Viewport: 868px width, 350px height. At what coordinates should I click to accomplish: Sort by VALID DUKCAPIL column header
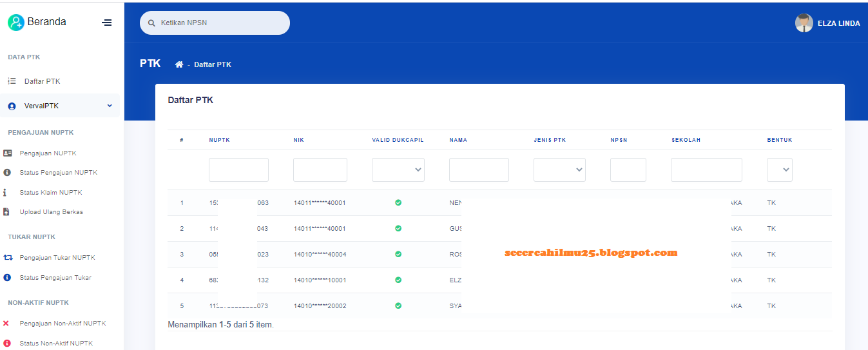pos(398,140)
